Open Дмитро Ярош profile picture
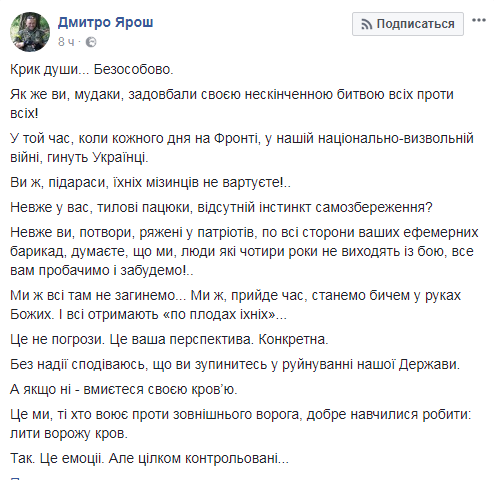The width and height of the screenshot is (494, 480). coord(30,32)
